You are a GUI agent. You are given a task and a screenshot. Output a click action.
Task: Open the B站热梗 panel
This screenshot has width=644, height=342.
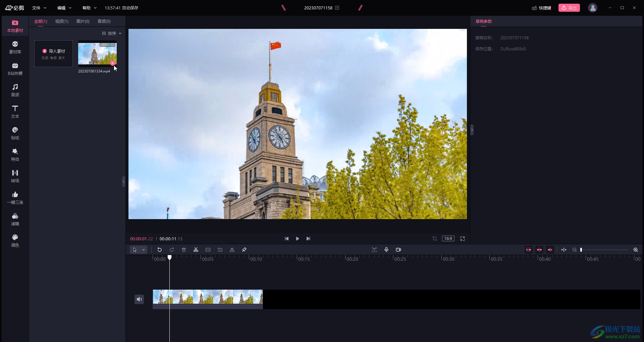click(x=15, y=69)
